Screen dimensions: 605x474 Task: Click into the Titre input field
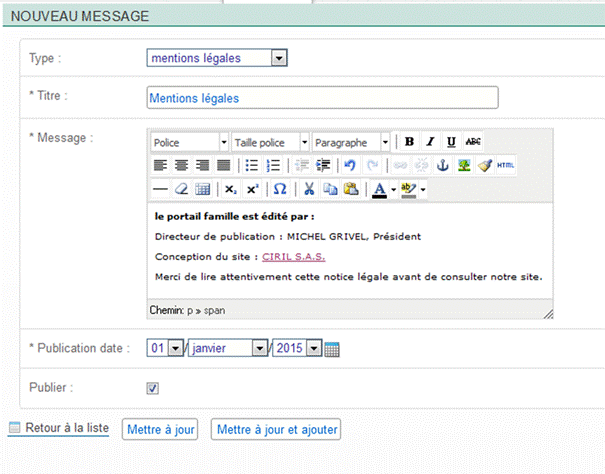321,98
